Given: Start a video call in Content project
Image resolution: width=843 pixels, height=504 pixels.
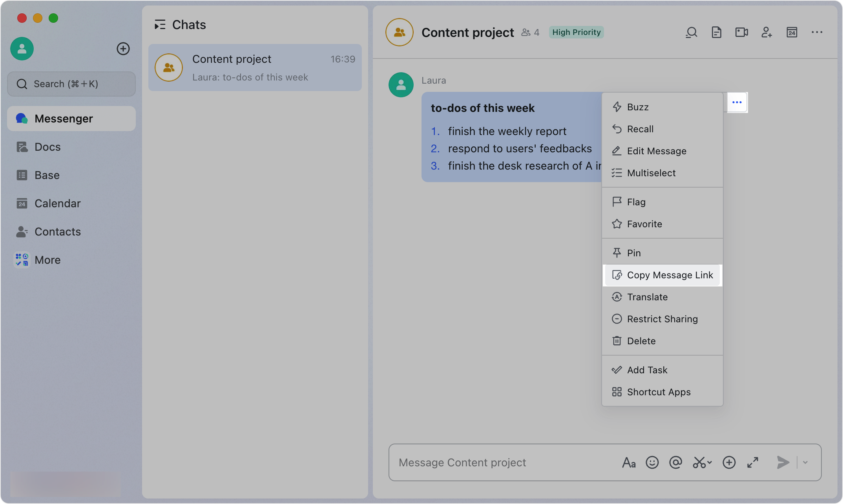Looking at the screenshot, I should pos(741,32).
